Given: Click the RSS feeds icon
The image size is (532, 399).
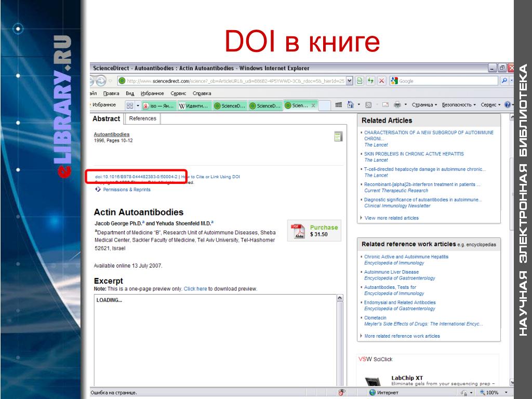Looking at the screenshot, I should tap(368, 105).
